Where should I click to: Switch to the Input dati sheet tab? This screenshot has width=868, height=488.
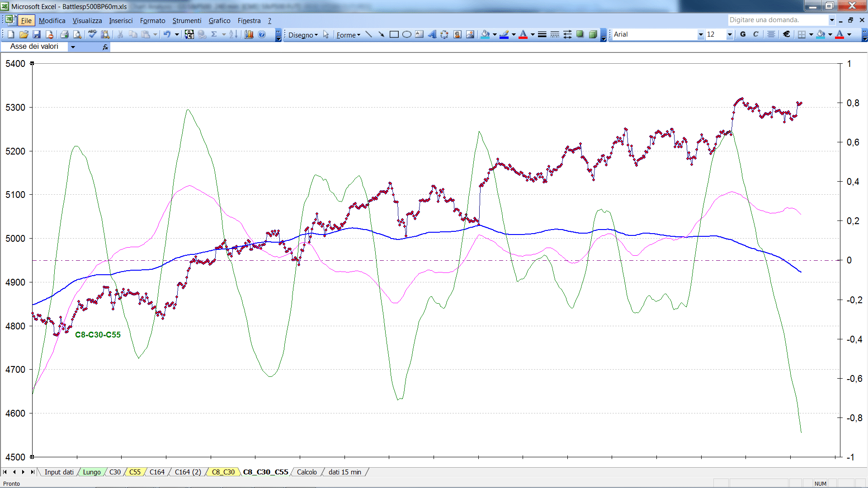tap(59, 472)
